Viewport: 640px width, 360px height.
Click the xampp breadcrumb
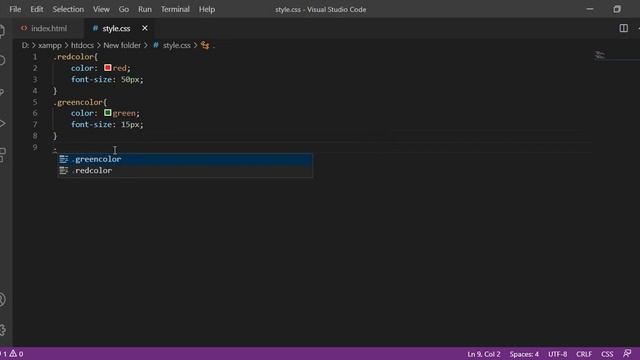[50, 45]
